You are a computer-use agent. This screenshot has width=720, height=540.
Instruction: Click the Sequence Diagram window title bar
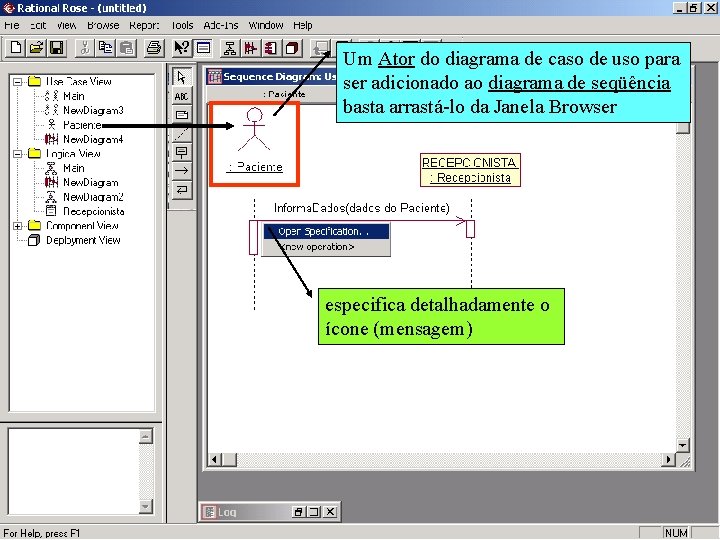click(272, 77)
